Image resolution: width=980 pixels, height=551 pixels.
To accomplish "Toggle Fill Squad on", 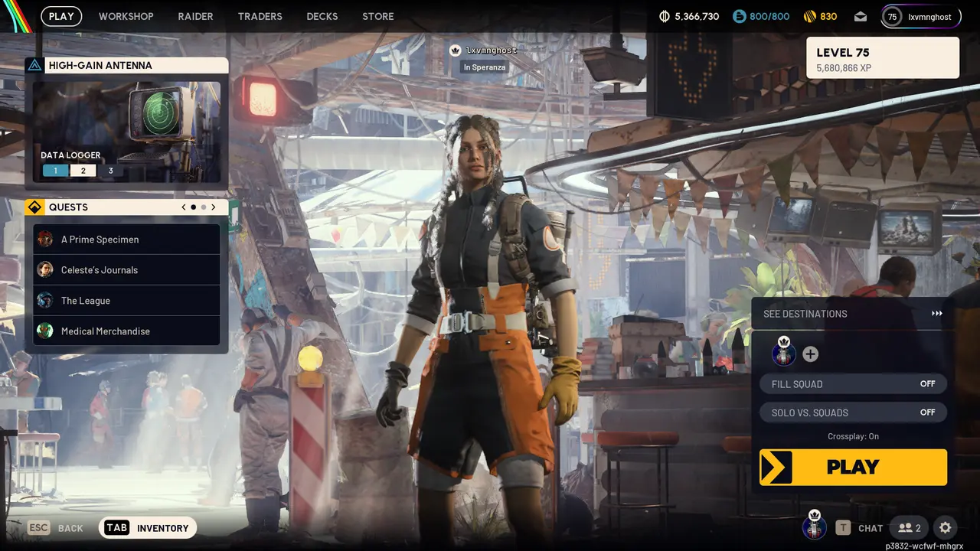I will [x=853, y=384].
